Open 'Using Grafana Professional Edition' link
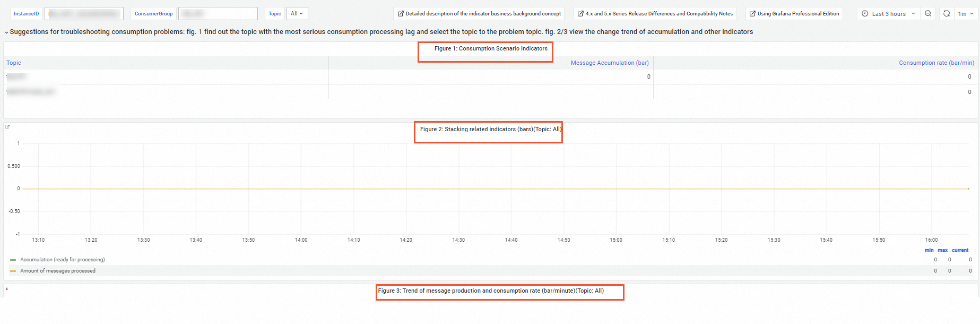The image size is (980, 324). (x=798, y=14)
